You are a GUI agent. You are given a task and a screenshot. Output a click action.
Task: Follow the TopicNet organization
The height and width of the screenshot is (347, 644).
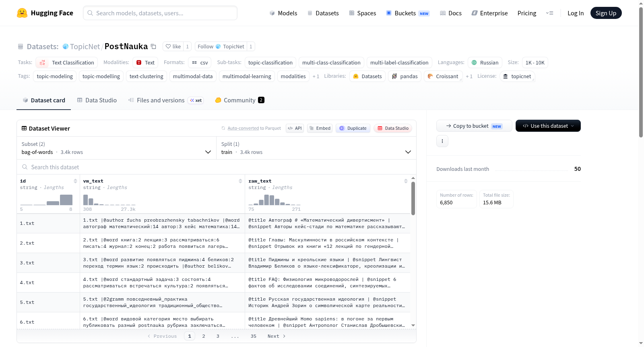(221, 46)
